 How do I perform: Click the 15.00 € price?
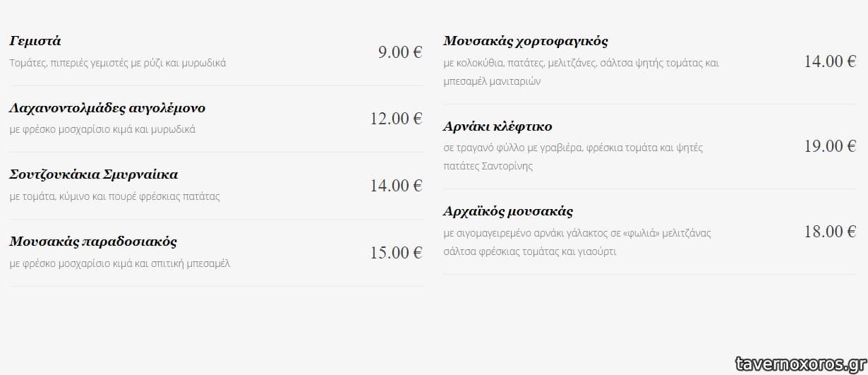(x=396, y=252)
